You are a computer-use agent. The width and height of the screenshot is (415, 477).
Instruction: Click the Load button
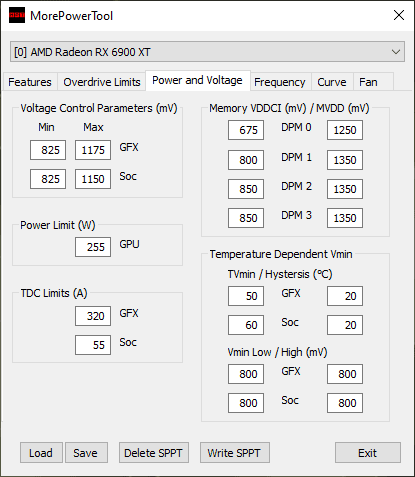pyautogui.click(x=41, y=453)
